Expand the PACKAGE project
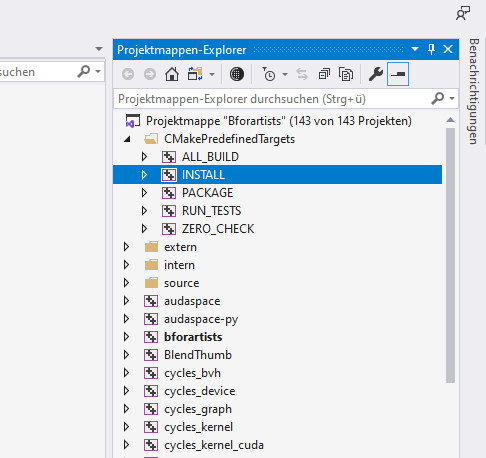 point(144,193)
